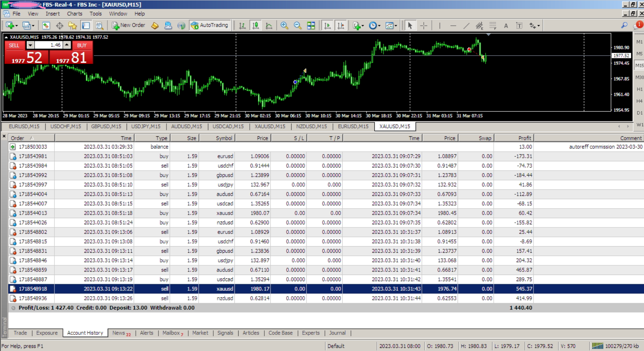Open the virtual hosting cloud icon
The width and height of the screenshot is (644, 351).
tap(168, 25)
